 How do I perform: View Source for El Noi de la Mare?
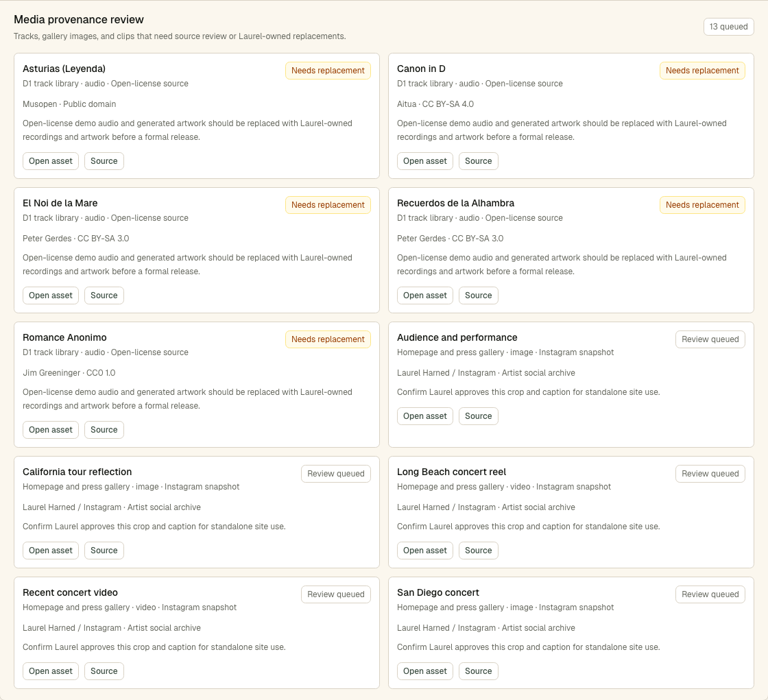tap(104, 295)
